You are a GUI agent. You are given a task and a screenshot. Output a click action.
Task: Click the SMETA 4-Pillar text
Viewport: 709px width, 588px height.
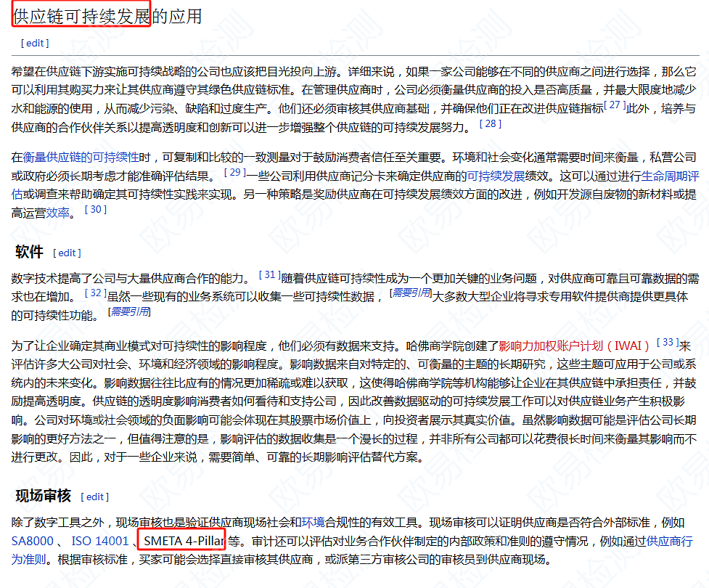pos(184,541)
